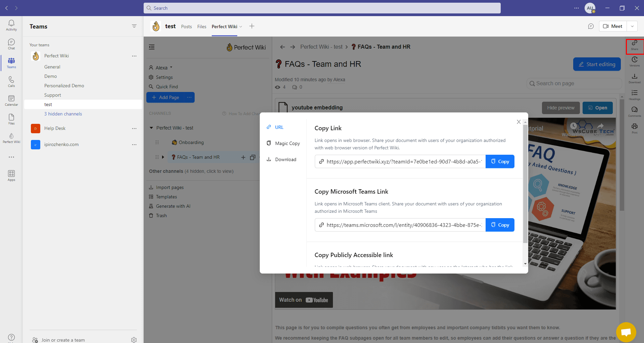Select Magic Copy in share dialog

[284, 143]
